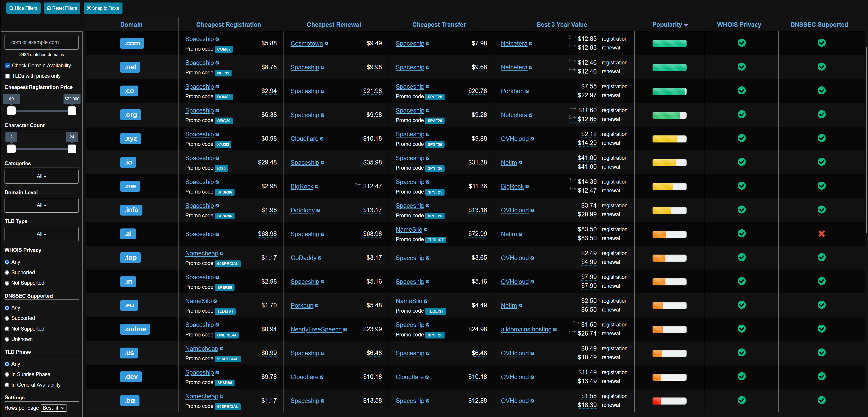Click the domain search input field
The image size is (868, 417).
point(42,42)
